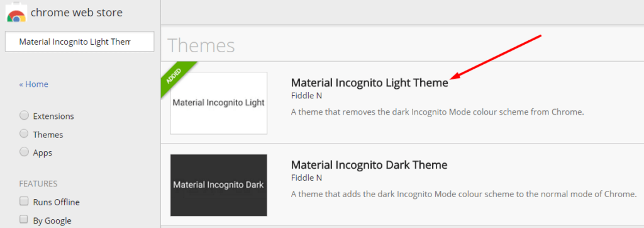Open Material Incognito Light Theme title
The height and width of the screenshot is (228, 644).
(370, 83)
